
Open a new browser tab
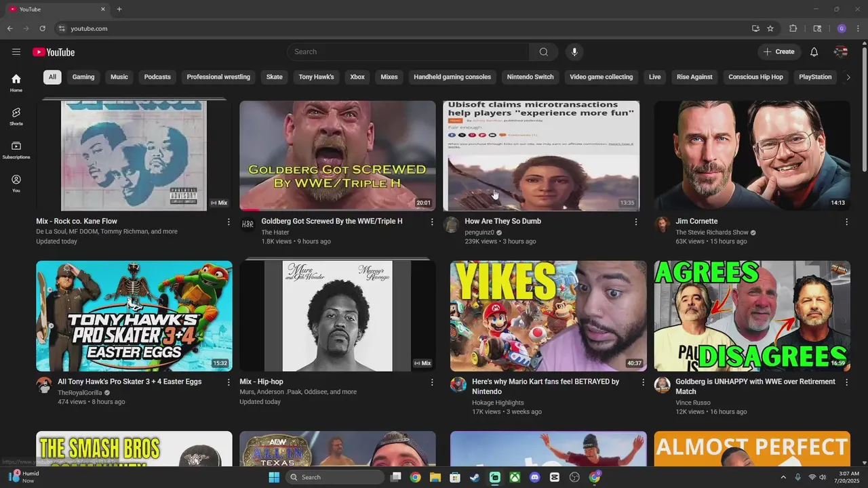(119, 9)
